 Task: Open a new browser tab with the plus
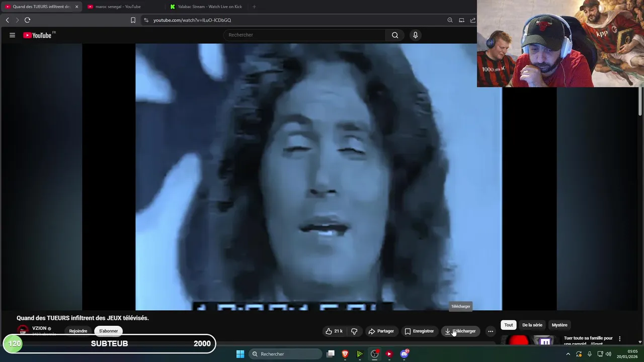(254, 7)
